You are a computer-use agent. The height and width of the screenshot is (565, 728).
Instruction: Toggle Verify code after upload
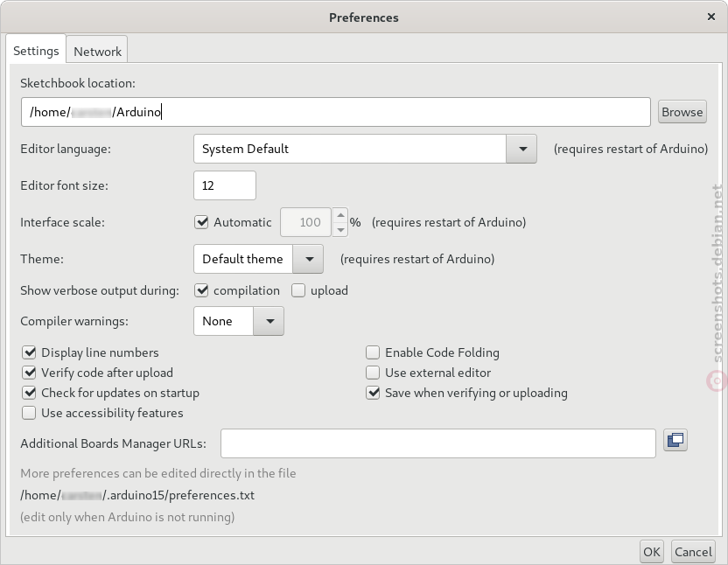(29, 373)
